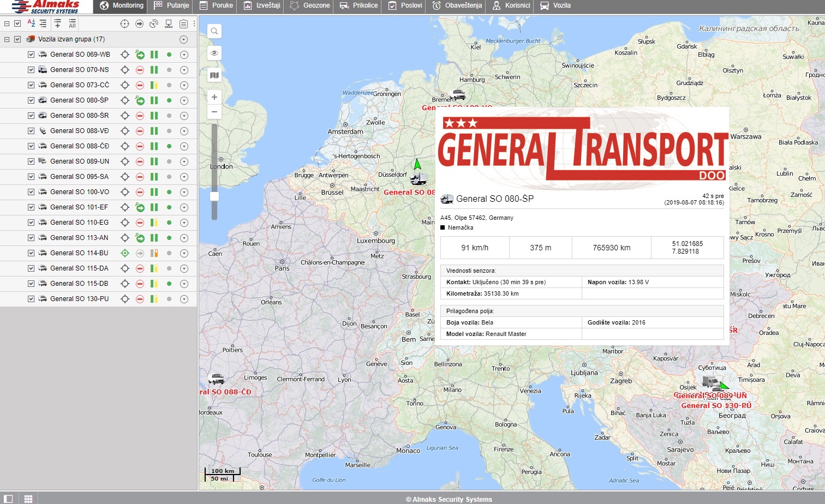Toggle the select-all checkbox in panel header

[x=17, y=23]
